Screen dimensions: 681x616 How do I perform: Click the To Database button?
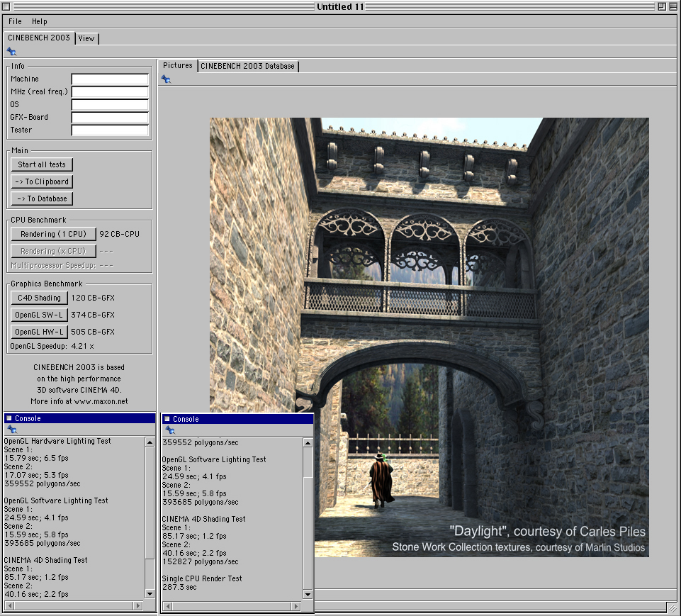pyautogui.click(x=42, y=198)
